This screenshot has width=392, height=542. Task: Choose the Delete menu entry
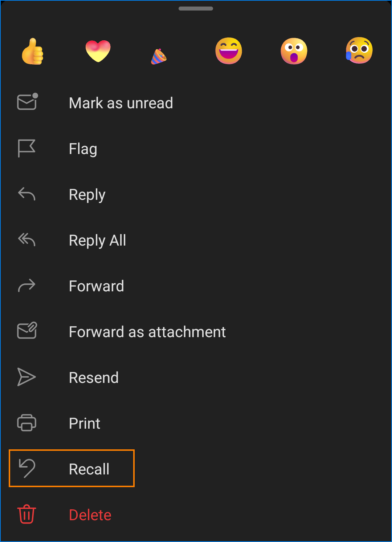tap(90, 515)
